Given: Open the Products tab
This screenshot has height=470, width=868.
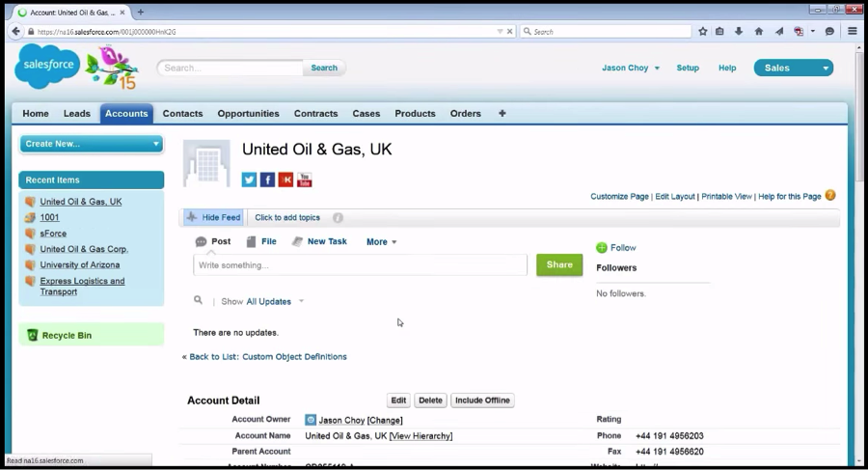Looking at the screenshot, I should (415, 113).
